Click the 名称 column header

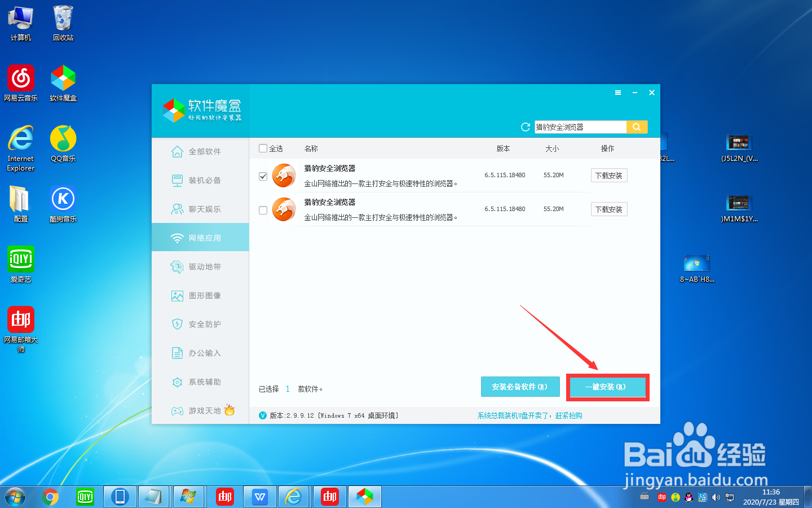(311, 148)
